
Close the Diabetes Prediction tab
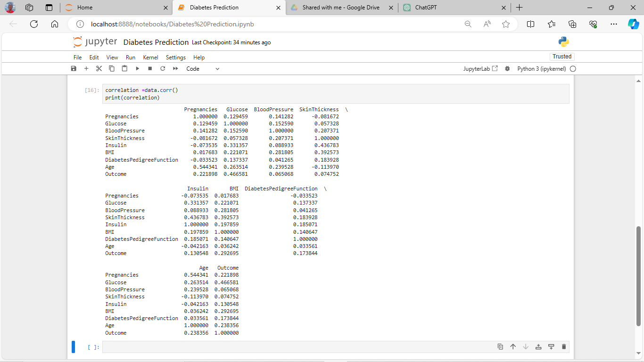pos(278,8)
